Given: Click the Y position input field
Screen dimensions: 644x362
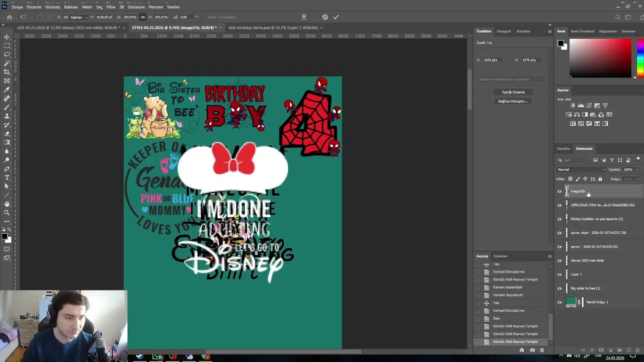Looking at the screenshot, I should 104,17.
